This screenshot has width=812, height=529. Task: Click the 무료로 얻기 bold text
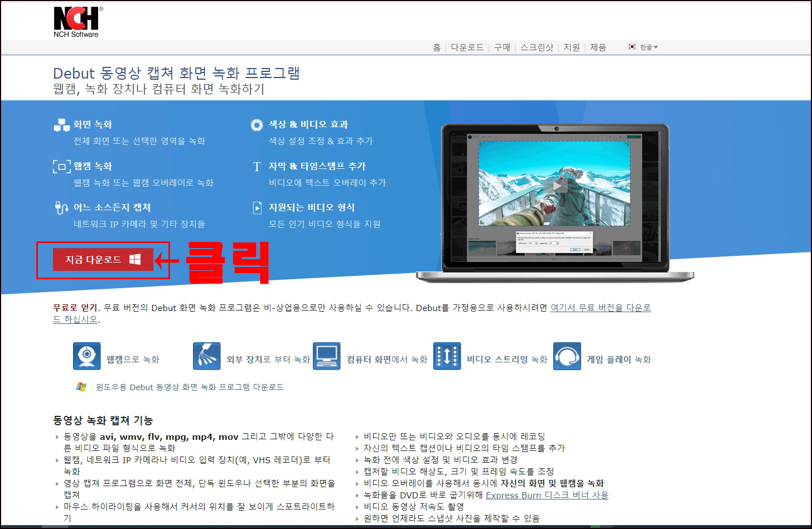pos(75,308)
